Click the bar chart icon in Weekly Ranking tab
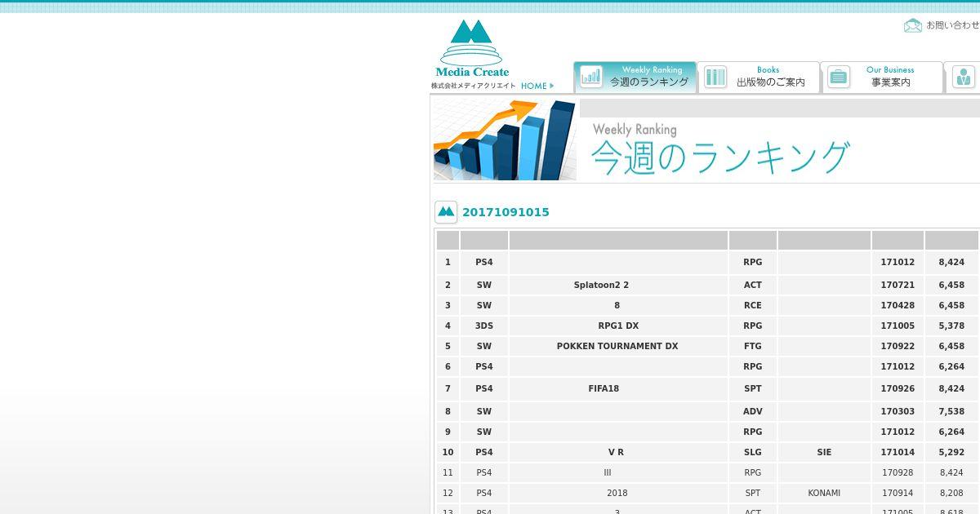The image size is (980, 514). [591, 77]
